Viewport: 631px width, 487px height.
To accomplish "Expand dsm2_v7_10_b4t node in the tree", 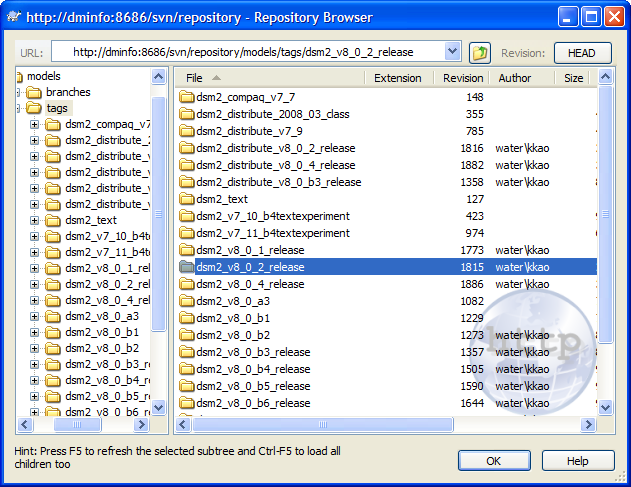I will click(35, 236).
